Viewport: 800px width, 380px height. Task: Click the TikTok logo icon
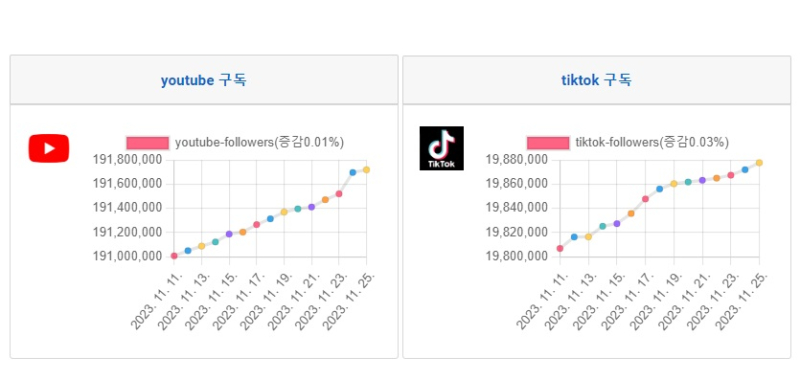coord(441,148)
